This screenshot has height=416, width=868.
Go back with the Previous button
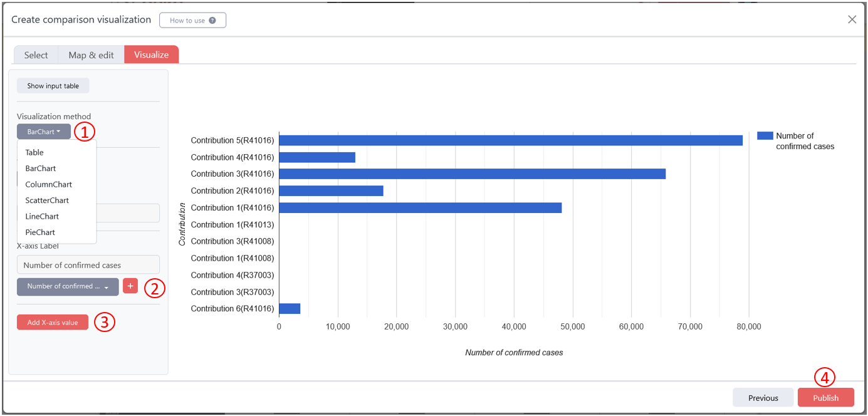point(763,398)
